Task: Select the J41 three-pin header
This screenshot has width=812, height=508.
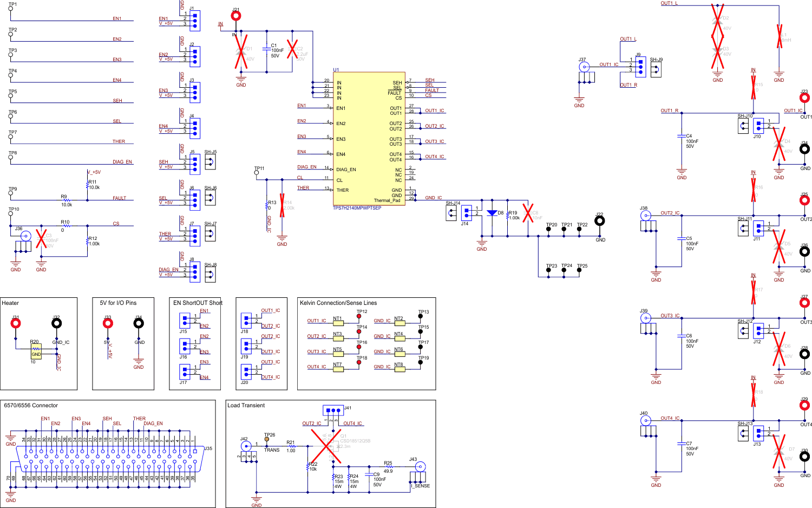Action: [x=333, y=410]
